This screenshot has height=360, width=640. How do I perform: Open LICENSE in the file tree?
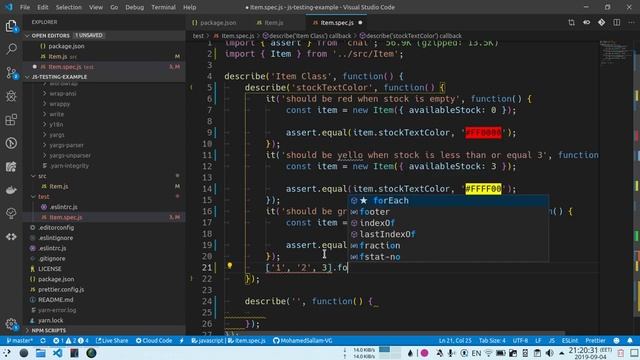[50, 269]
